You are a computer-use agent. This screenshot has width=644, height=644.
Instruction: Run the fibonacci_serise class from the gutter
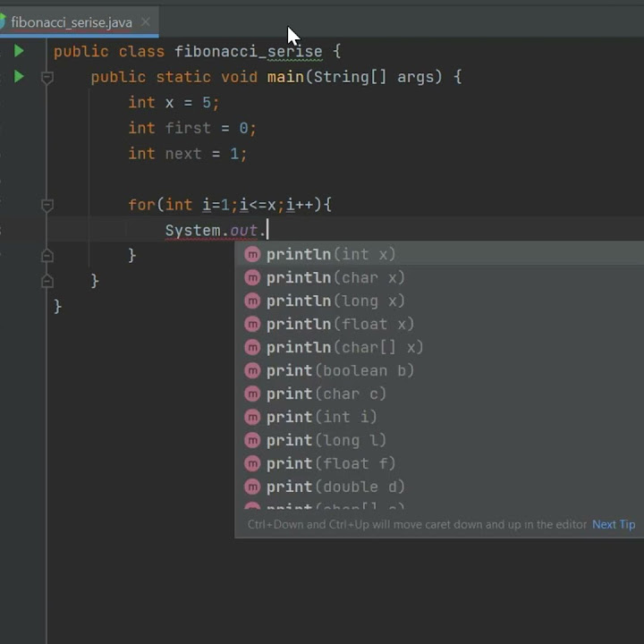(19, 51)
